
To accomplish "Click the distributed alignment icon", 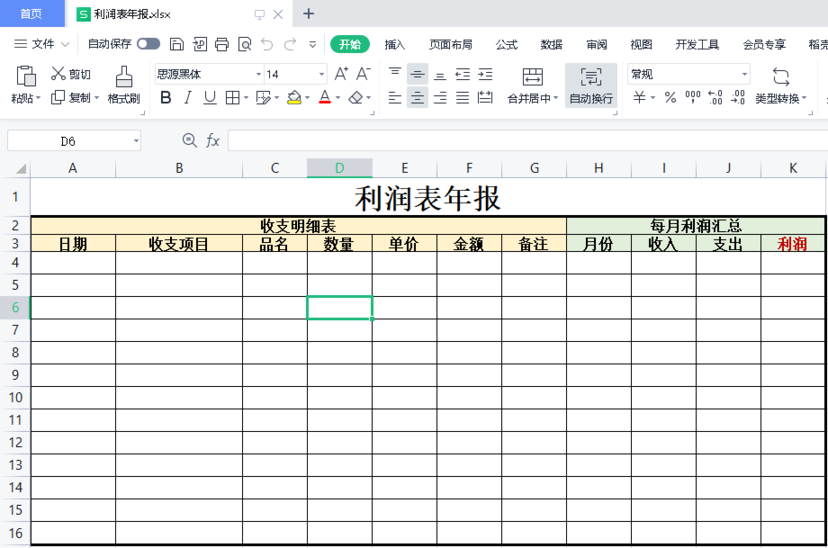I will (x=485, y=98).
